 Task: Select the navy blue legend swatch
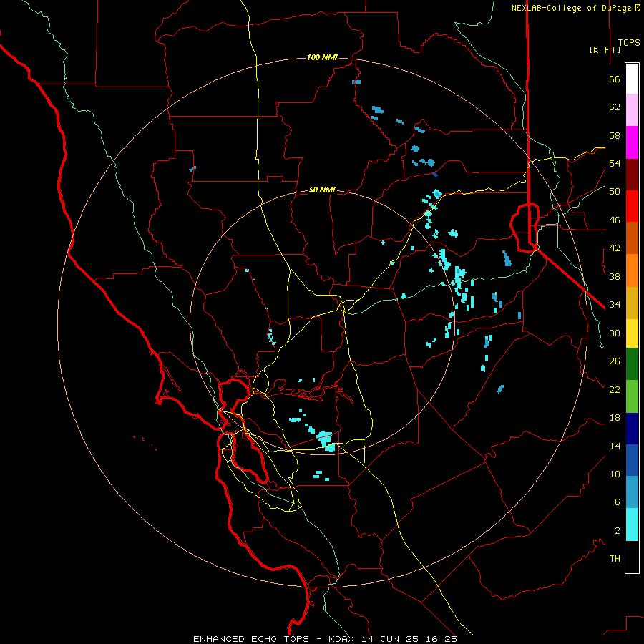click(632, 429)
